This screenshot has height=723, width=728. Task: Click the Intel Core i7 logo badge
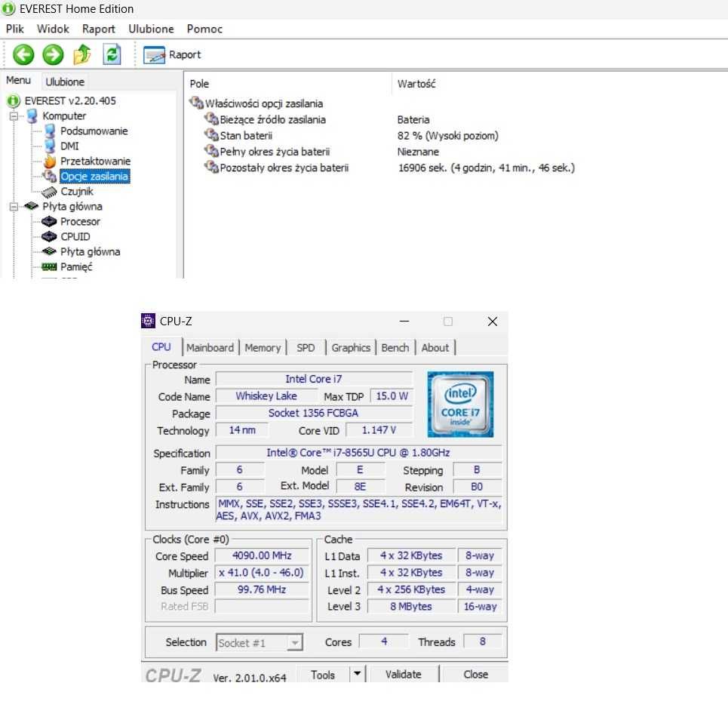[x=460, y=404]
